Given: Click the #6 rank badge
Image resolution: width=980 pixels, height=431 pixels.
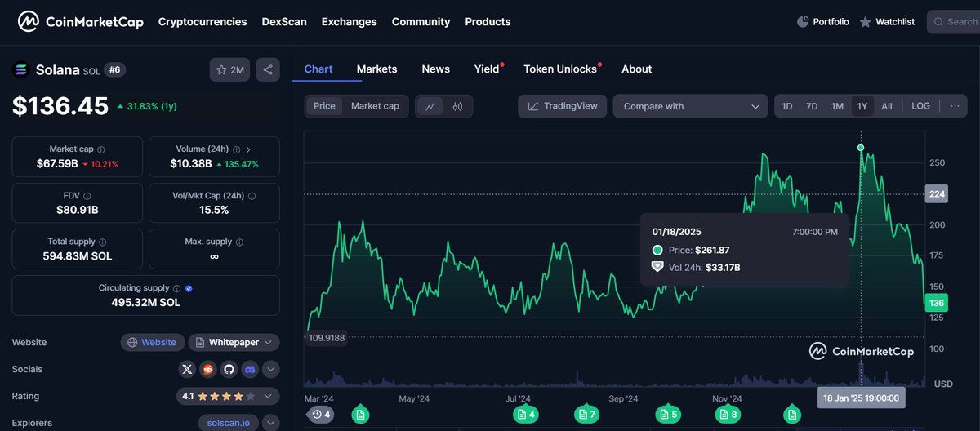Looking at the screenshot, I should (x=115, y=70).
